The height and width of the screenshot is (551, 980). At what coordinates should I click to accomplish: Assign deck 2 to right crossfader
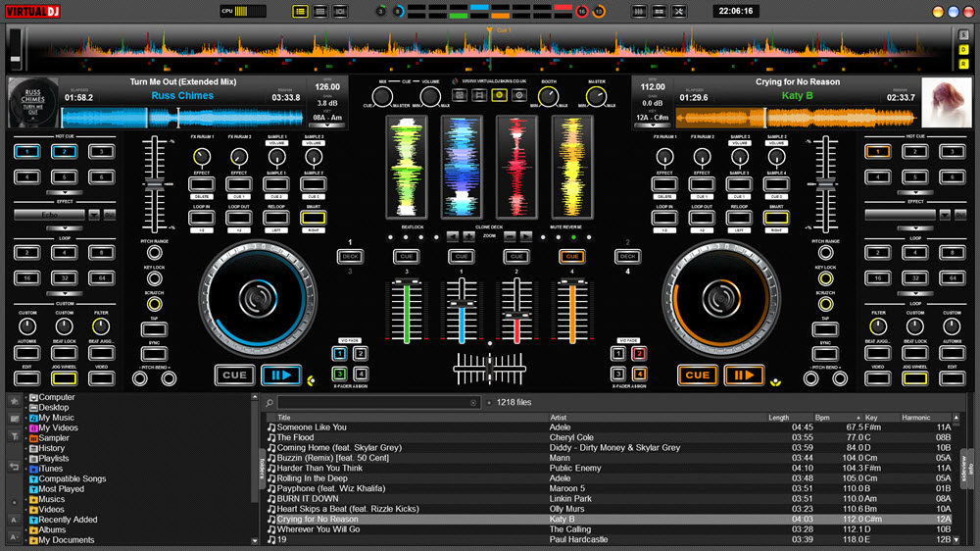639,353
